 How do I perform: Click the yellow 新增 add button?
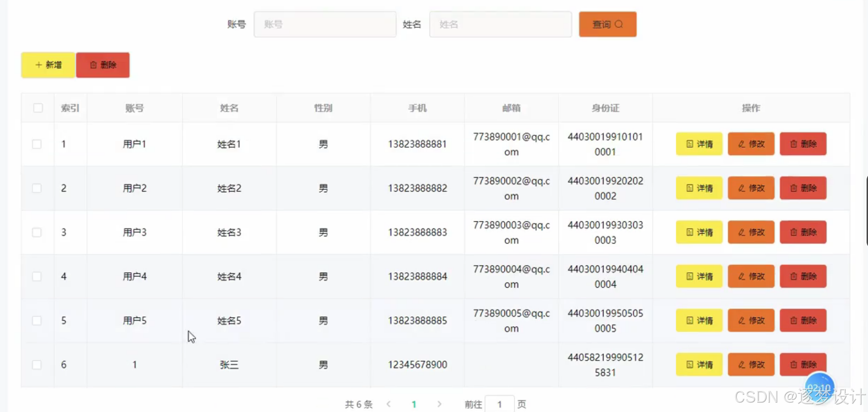pyautogui.click(x=48, y=65)
